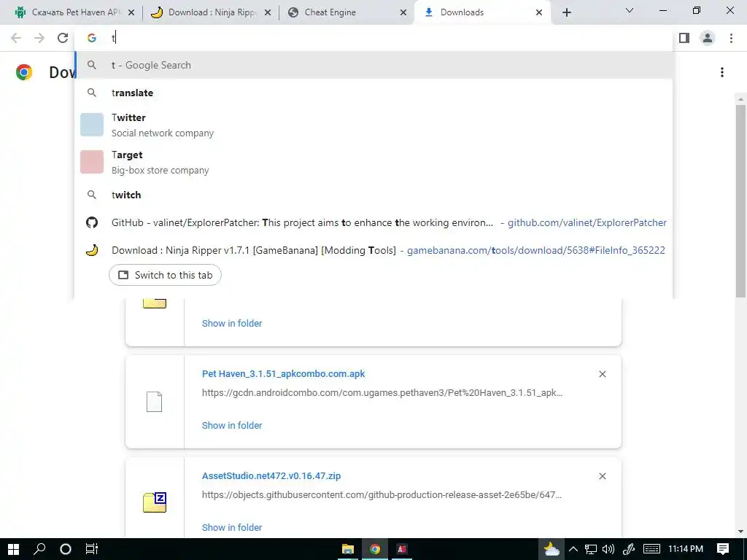Viewport: 747px width, 560px height.
Task: Click the Google logo in address bar
Action: coord(92,38)
